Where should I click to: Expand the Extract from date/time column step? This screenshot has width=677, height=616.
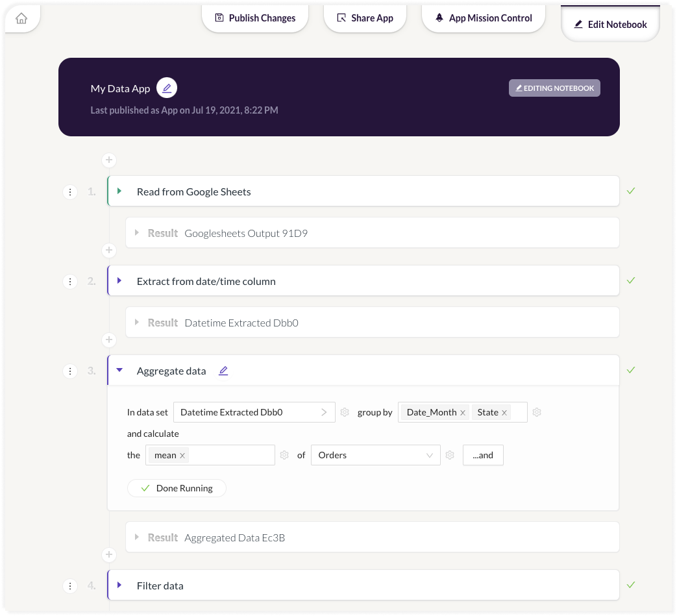pyautogui.click(x=119, y=280)
